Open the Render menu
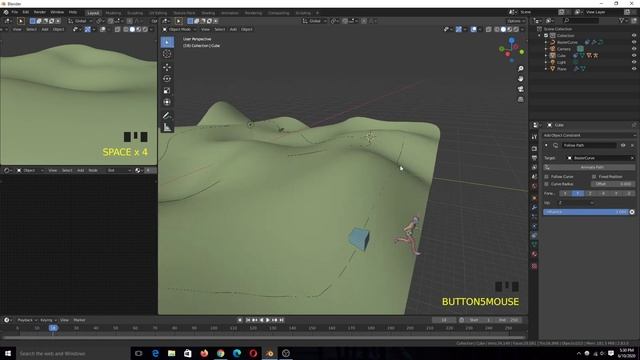The width and height of the screenshot is (640, 360). pos(40,12)
